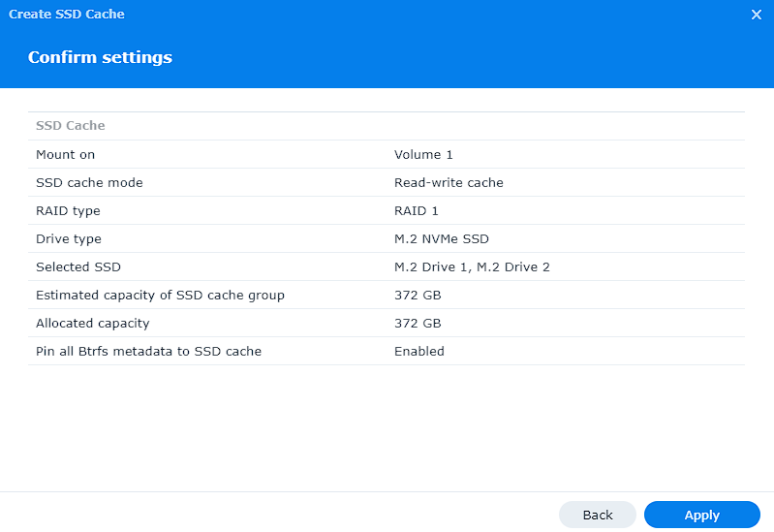The image size is (774, 532).
Task: Select Estimated capacity of SSD cache group
Action: [160, 296]
